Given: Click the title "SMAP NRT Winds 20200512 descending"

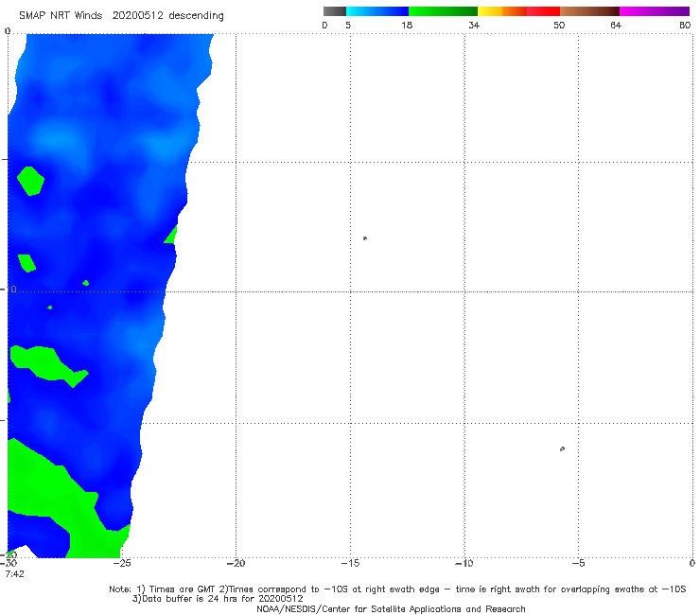Looking at the screenshot, I should pyautogui.click(x=121, y=15).
